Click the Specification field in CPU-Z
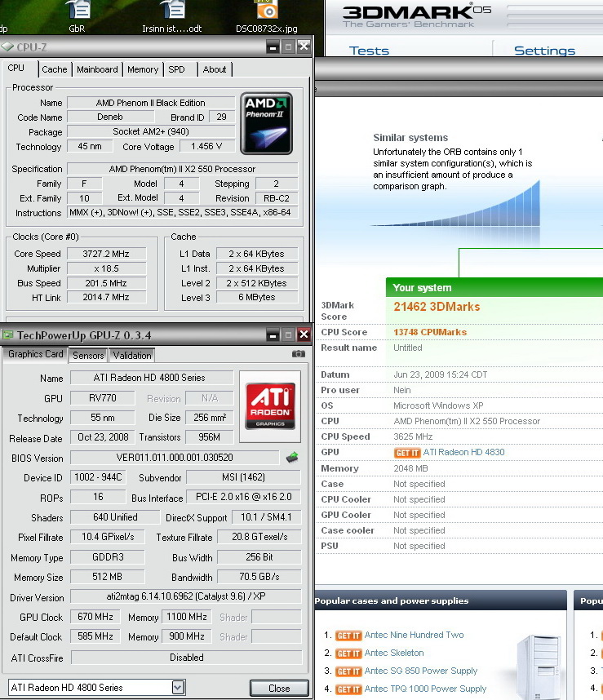 182,169
